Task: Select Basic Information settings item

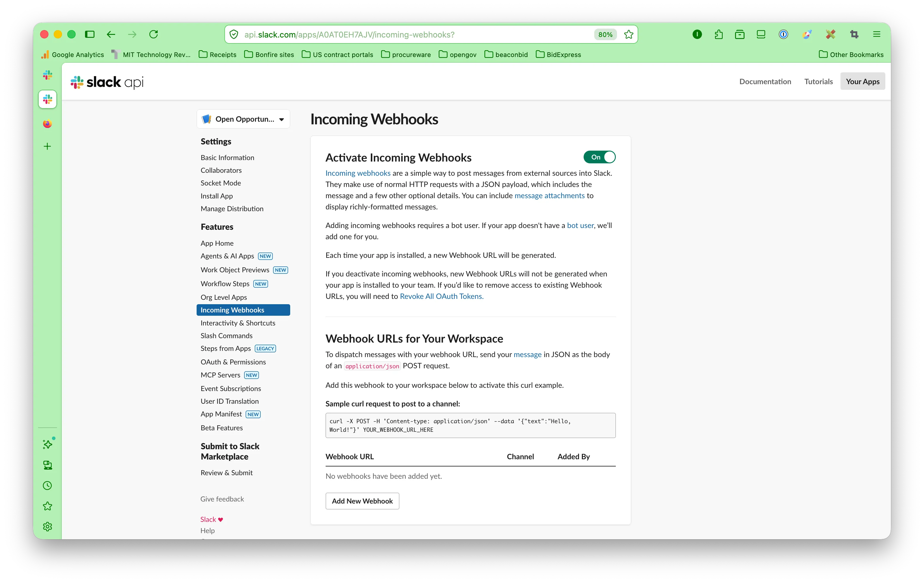Action: point(227,157)
